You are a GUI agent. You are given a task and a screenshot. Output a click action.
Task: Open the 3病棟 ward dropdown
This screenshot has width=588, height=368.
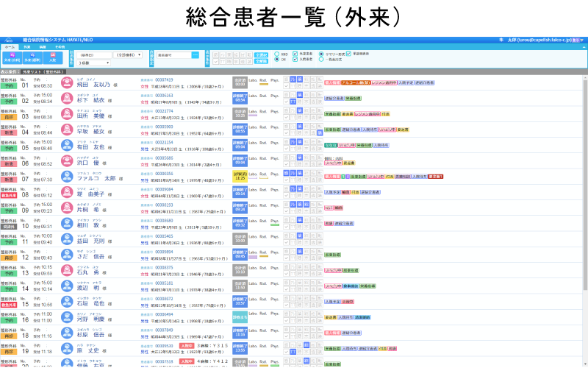pyautogui.click(x=93, y=63)
